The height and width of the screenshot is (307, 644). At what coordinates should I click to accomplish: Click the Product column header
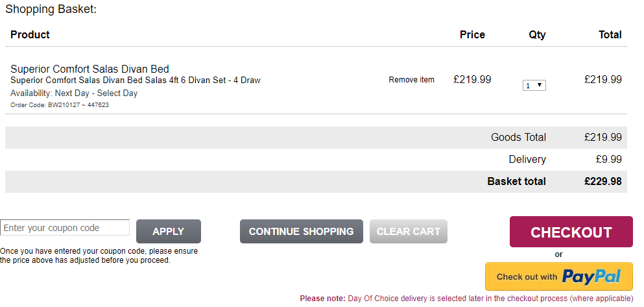(30, 34)
